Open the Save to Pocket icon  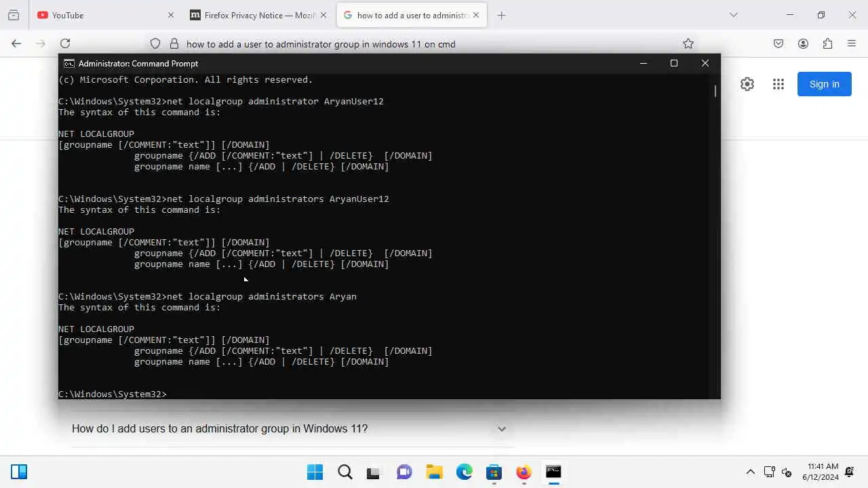point(778,43)
